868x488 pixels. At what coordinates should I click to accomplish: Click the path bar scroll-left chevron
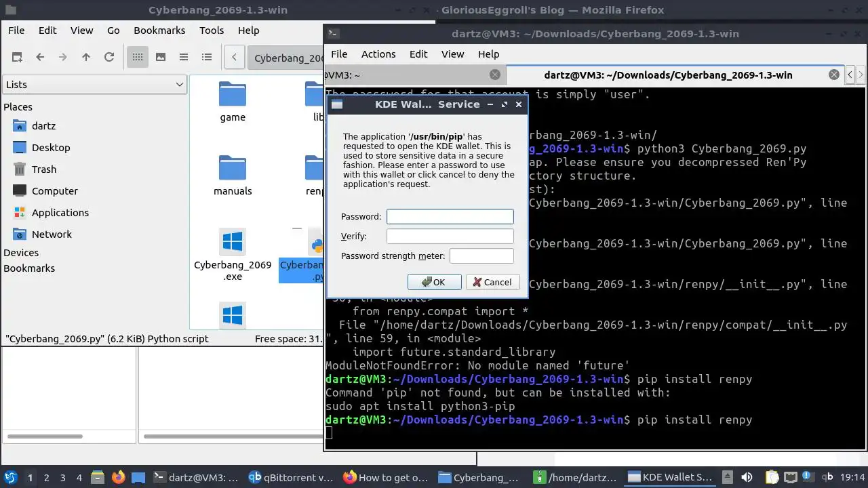pos(234,57)
